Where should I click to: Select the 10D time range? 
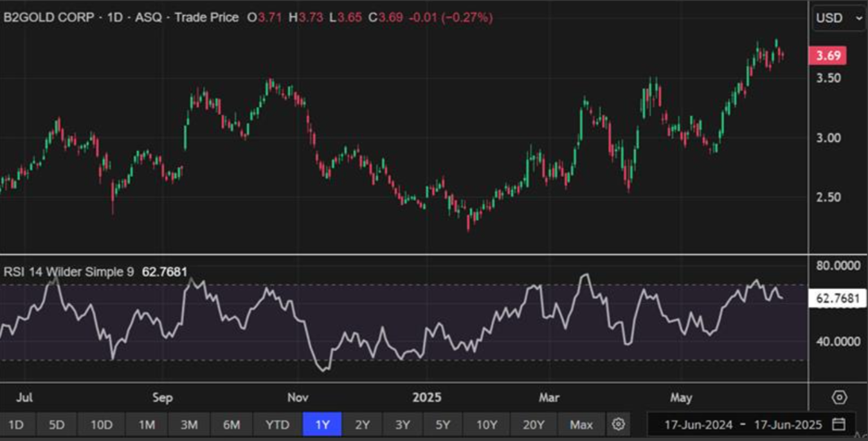pos(101,425)
